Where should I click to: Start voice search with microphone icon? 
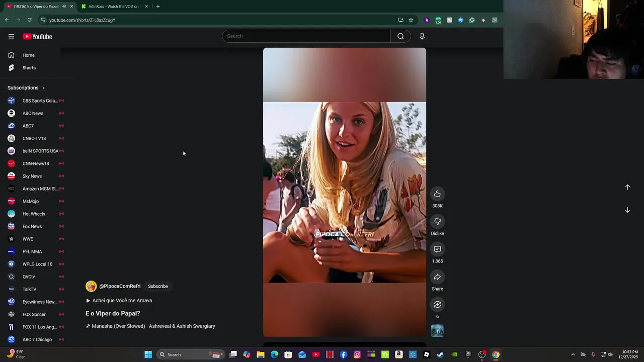pyautogui.click(x=422, y=36)
